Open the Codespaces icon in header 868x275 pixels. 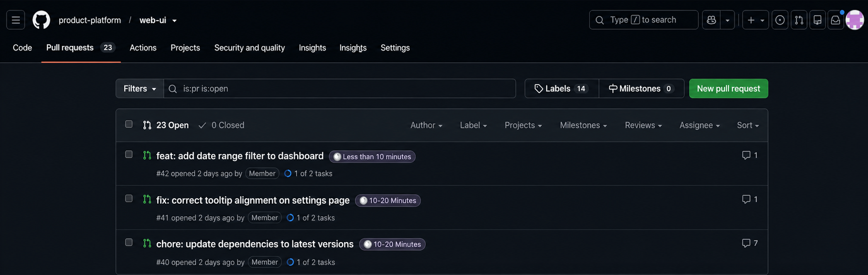817,20
